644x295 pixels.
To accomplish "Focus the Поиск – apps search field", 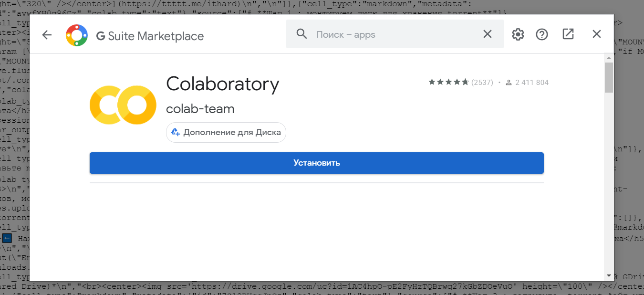I will 395,34.
